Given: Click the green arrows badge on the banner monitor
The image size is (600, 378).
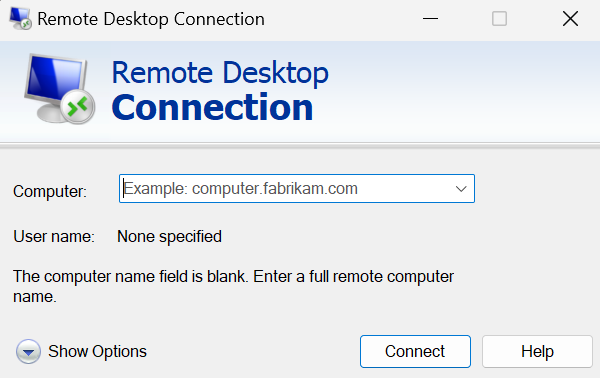Looking at the screenshot, I should click(78, 107).
